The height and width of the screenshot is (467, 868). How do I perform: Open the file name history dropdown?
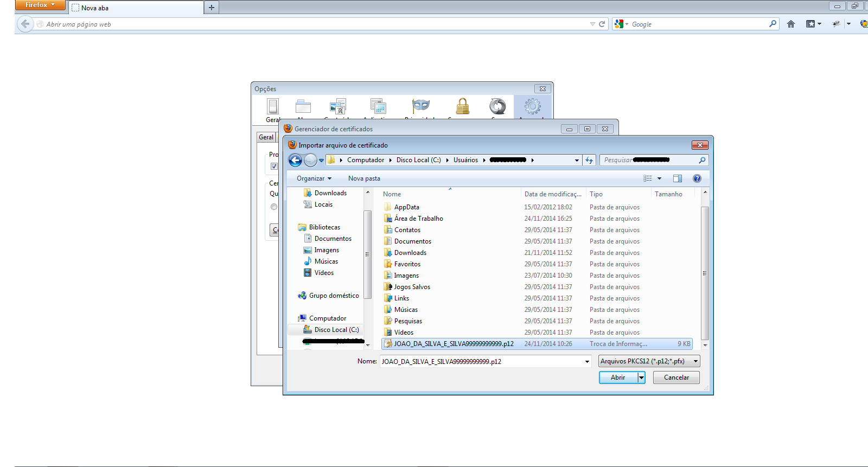pyautogui.click(x=587, y=362)
